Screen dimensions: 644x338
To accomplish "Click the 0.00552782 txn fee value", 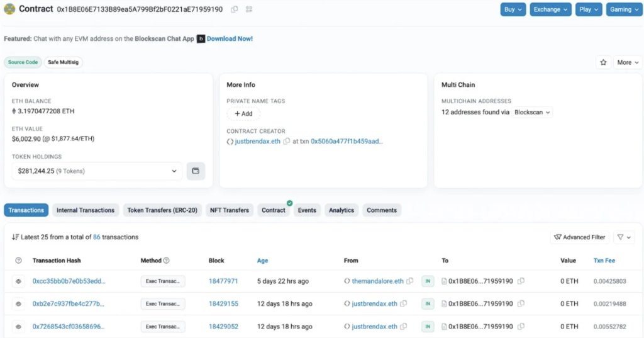I will click(x=609, y=327).
